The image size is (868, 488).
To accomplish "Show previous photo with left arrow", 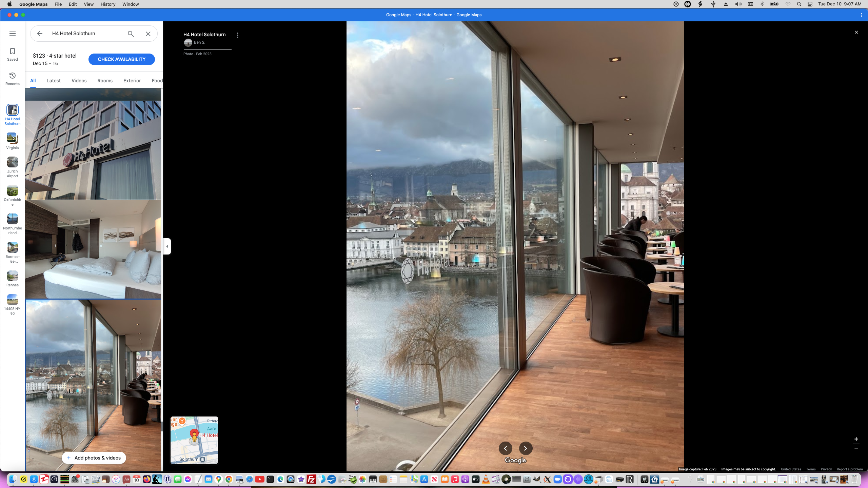I will click(505, 448).
